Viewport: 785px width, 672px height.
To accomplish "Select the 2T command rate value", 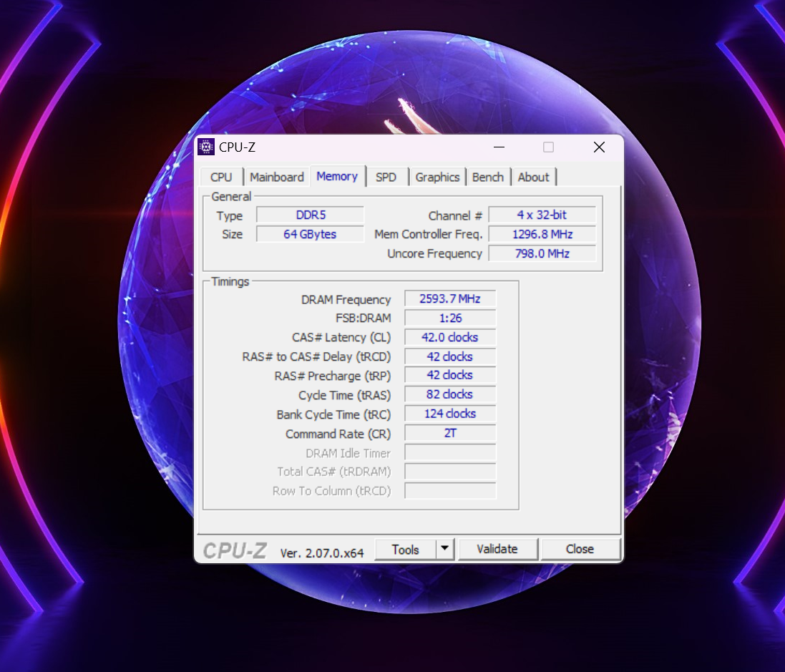I will point(450,433).
